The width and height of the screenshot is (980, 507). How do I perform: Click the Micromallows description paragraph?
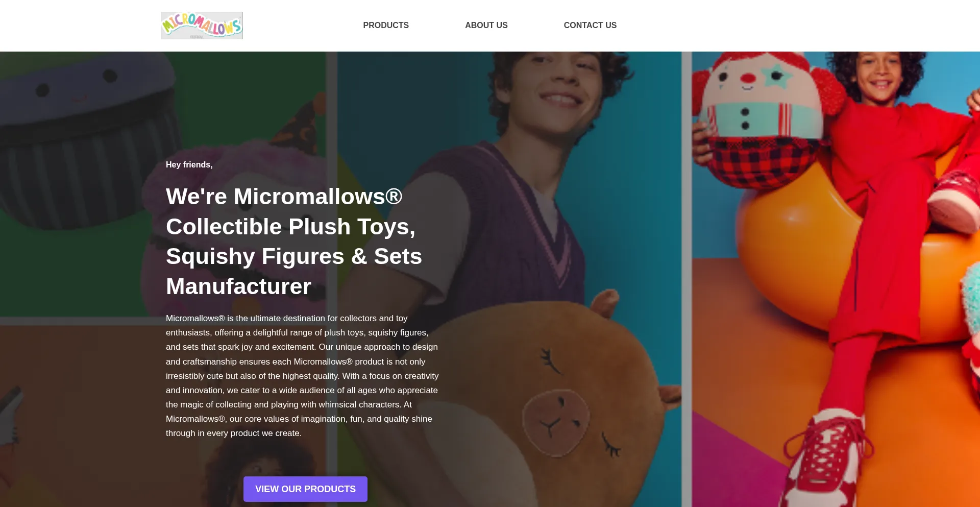pyautogui.click(x=302, y=376)
